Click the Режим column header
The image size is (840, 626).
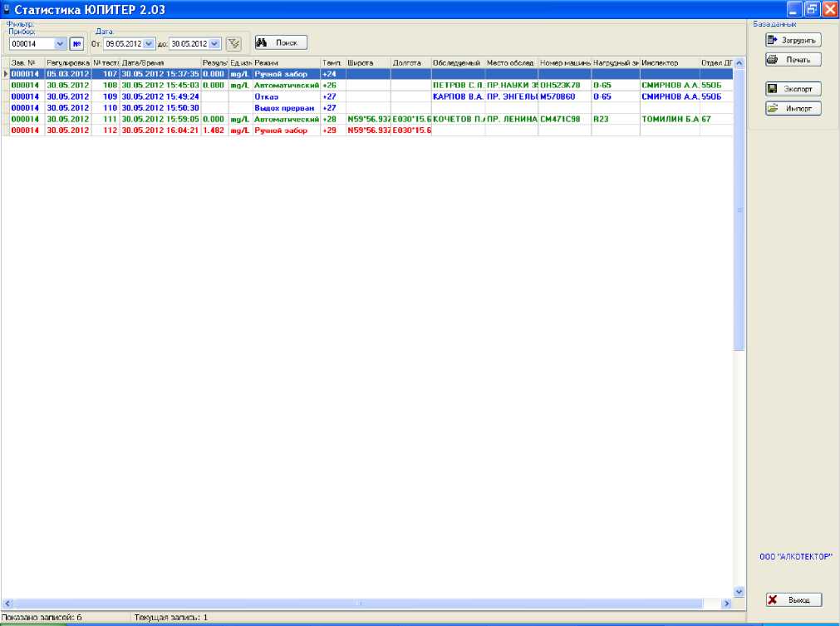point(287,62)
